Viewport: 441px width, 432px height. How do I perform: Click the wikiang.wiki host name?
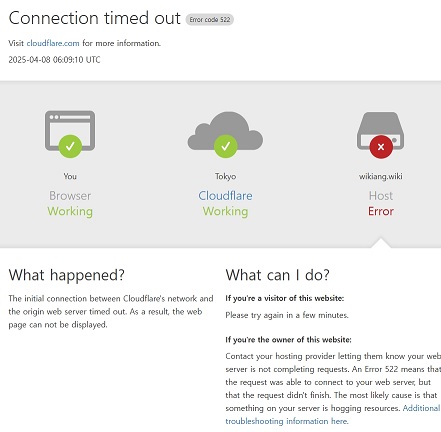pyautogui.click(x=381, y=176)
